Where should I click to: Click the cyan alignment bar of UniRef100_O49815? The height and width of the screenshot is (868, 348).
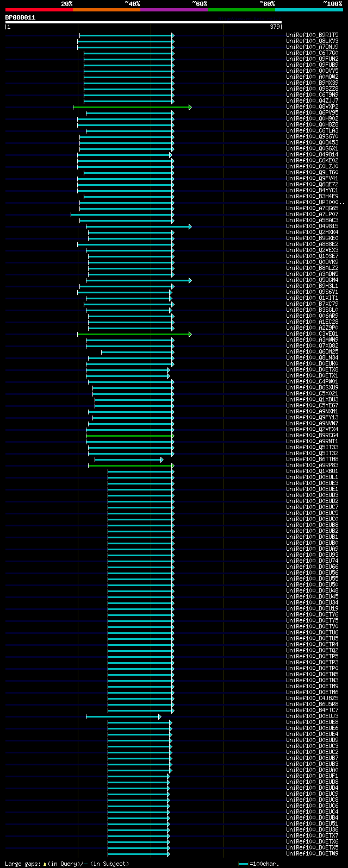click(139, 227)
